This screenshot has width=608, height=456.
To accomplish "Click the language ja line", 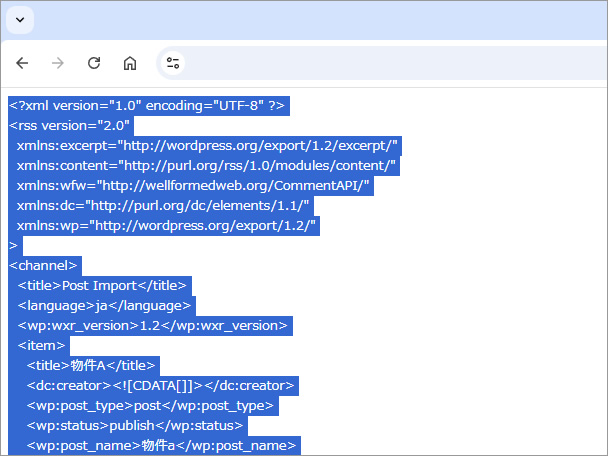I will [104, 306].
